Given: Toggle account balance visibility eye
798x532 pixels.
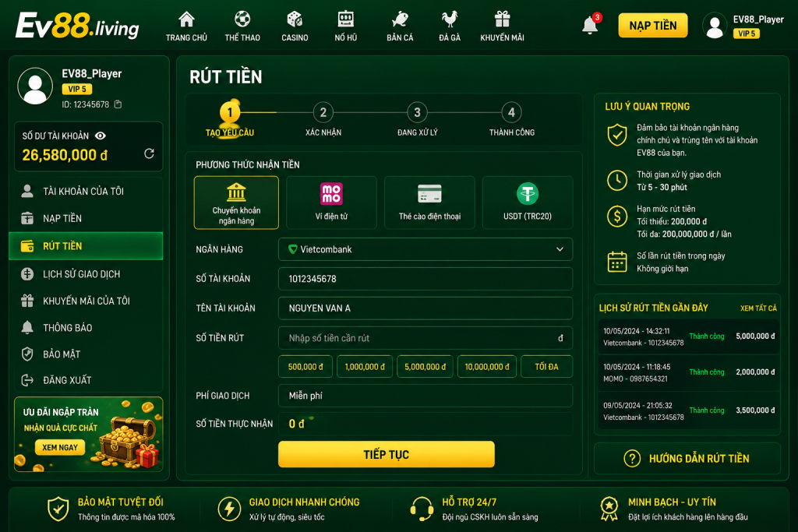Looking at the screenshot, I should [x=101, y=136].
